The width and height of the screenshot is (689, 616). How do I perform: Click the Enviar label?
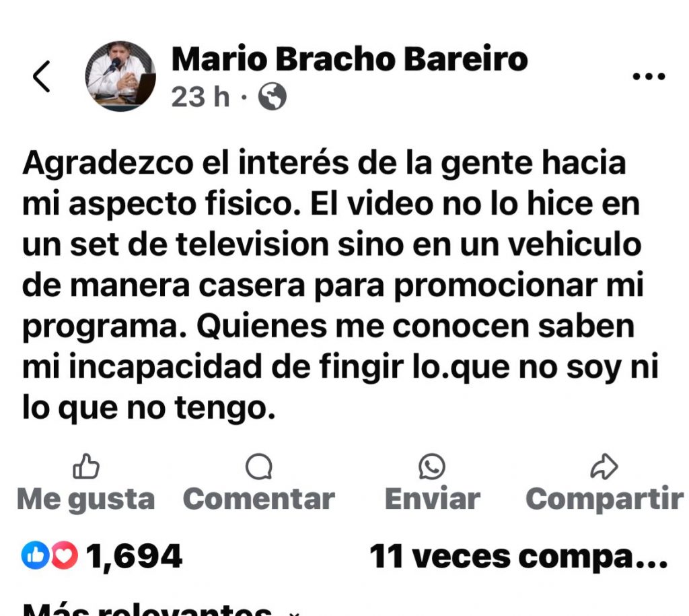point(433,499)
